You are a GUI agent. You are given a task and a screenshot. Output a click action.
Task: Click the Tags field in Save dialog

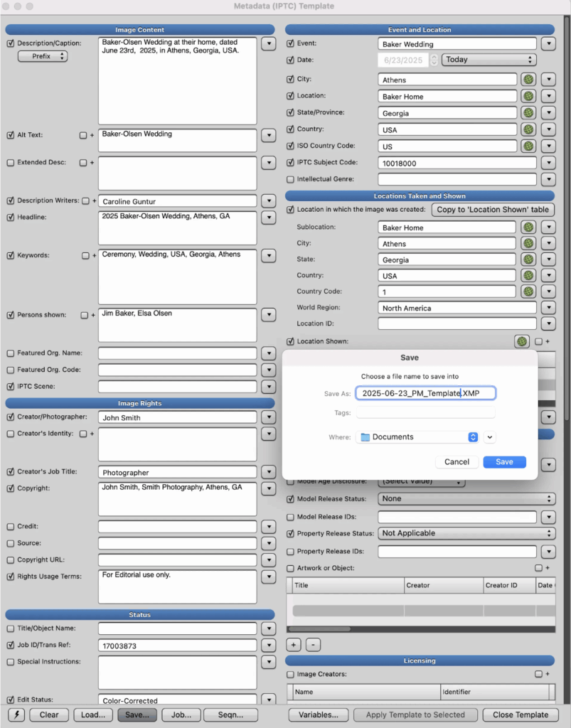pos(426,412)
